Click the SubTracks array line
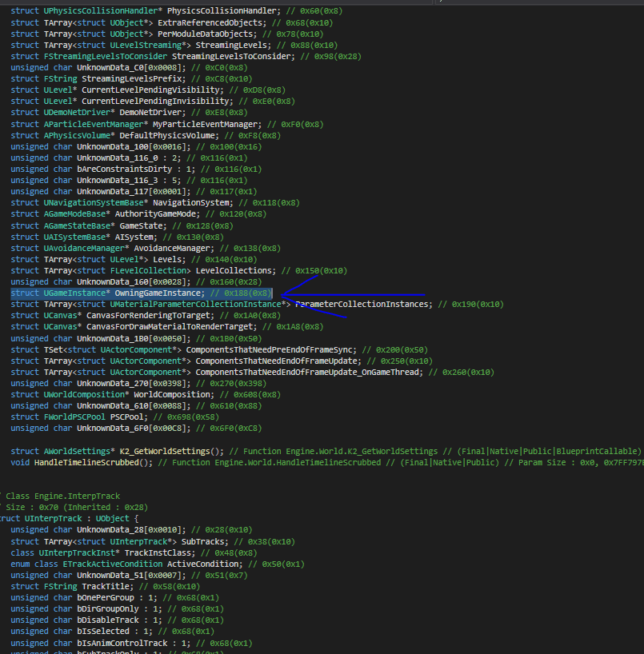The height and width of the screenshot is (654, 644). (x=153, y=542)
